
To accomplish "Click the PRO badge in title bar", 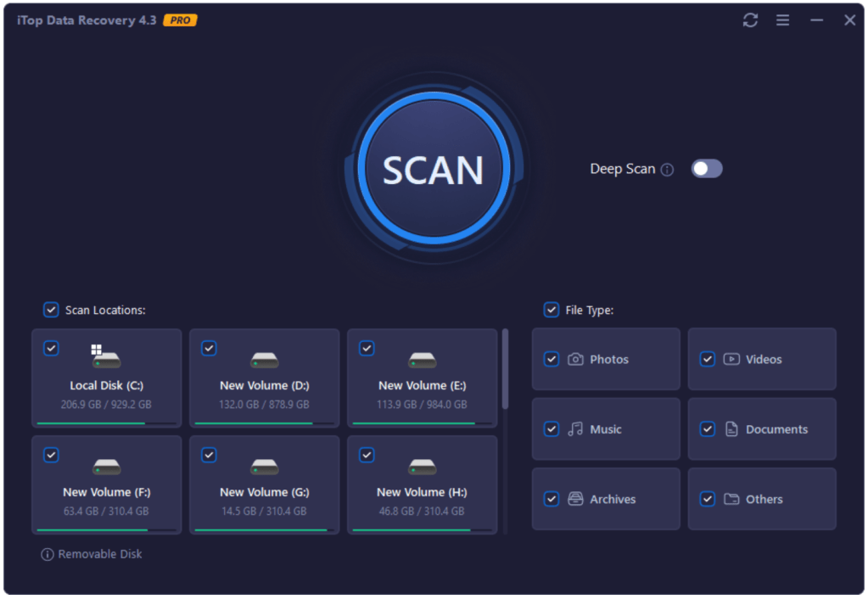I will pyautogui.click(x=179, y=20).
